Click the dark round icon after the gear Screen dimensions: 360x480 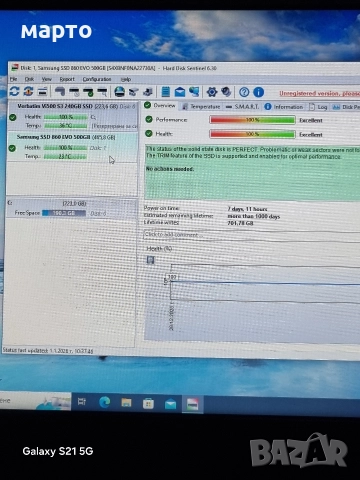click(x=226, y=92)
